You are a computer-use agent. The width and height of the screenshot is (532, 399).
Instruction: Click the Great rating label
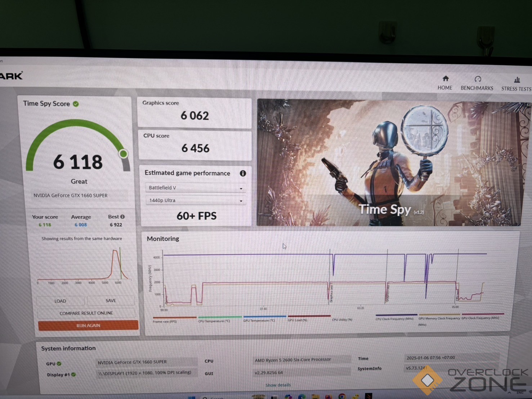(x=79, y=181)
